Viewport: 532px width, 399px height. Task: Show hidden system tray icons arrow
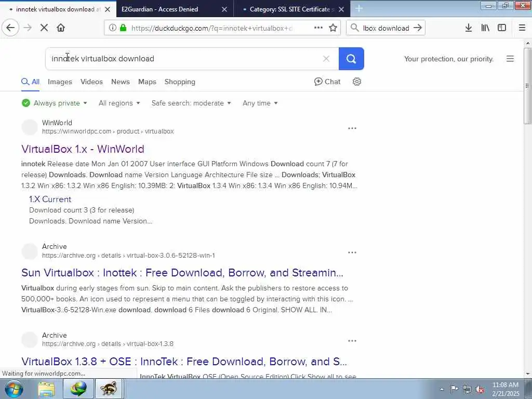coord(442,389)
